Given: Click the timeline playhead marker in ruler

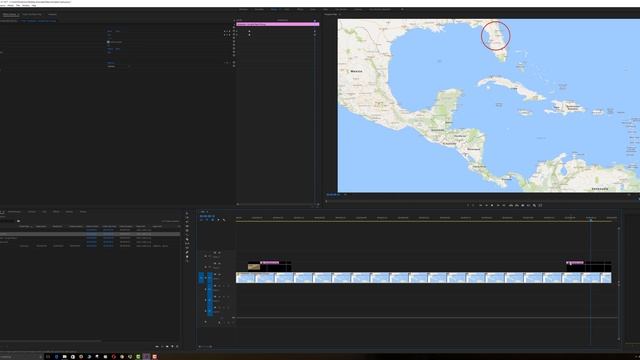Looking at the screenshot, I should [590, 219].
